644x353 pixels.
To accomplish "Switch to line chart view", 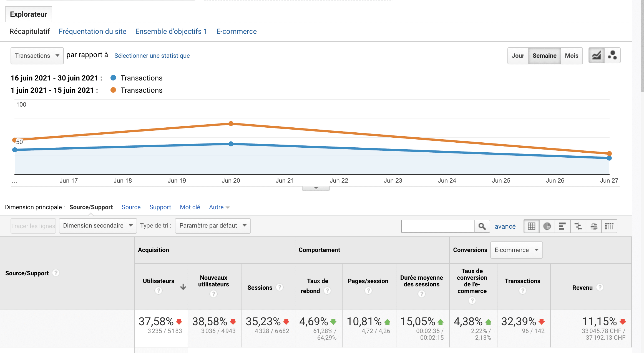I will [x=597, y=56].
